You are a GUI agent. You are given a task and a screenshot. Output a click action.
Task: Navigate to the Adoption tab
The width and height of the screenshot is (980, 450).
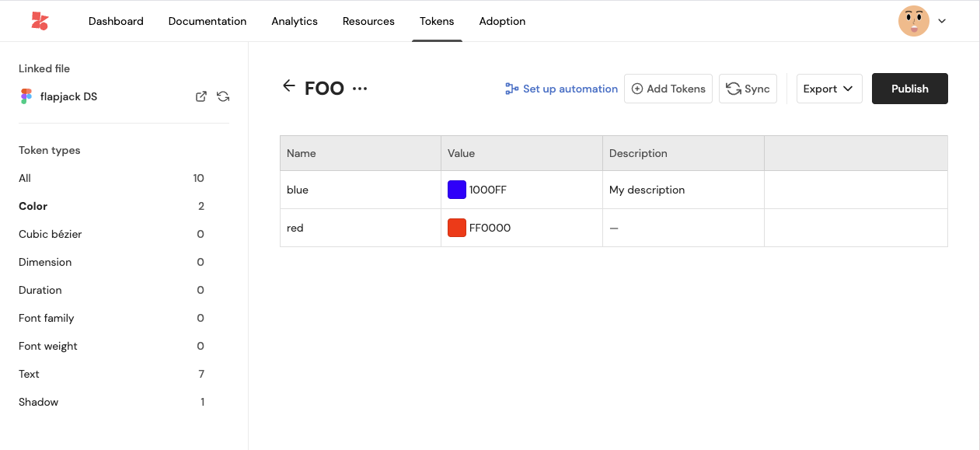coord(502,21)
